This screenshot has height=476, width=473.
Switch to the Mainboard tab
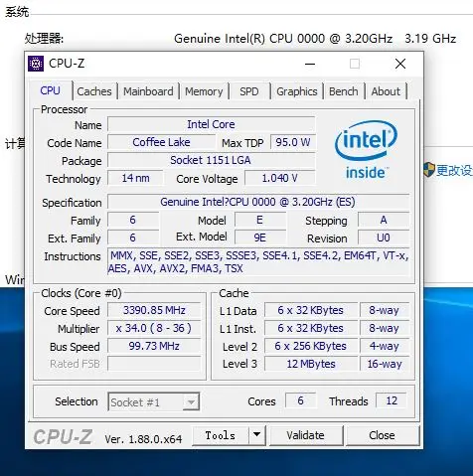point(148,91)
